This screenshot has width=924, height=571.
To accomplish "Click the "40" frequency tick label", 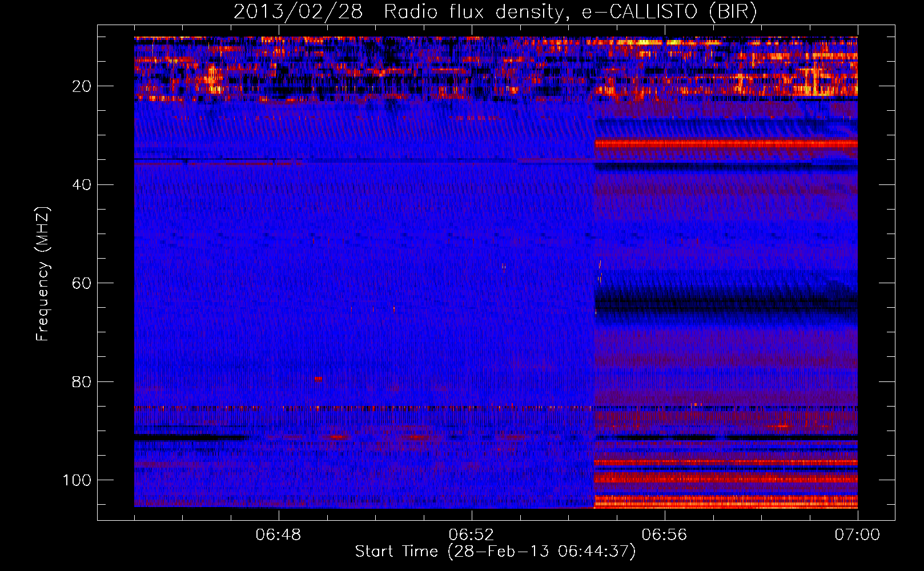I will 82,185.
